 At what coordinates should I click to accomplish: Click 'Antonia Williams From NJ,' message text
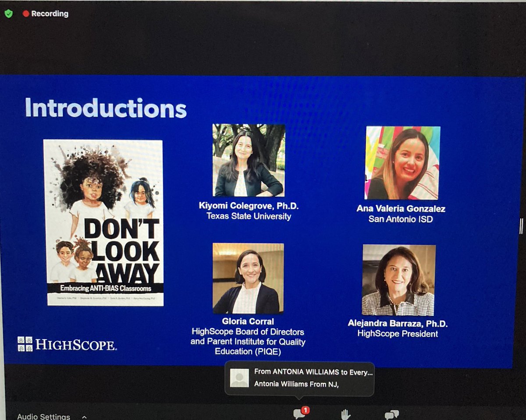(x=297, y=384)
